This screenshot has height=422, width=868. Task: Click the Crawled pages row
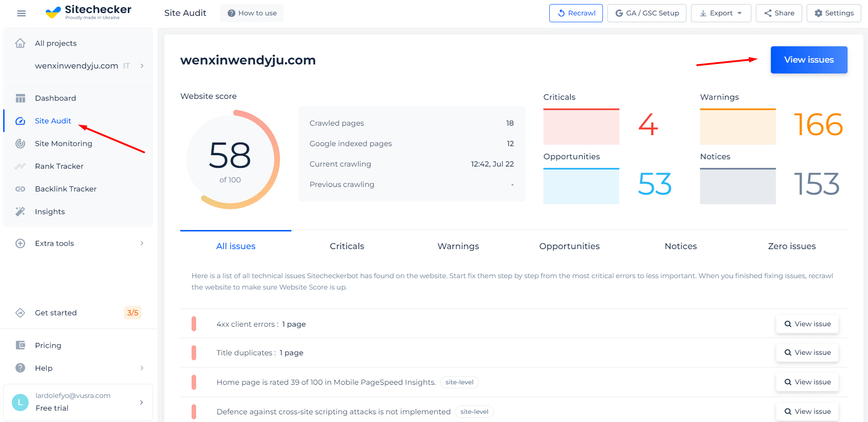412,123
